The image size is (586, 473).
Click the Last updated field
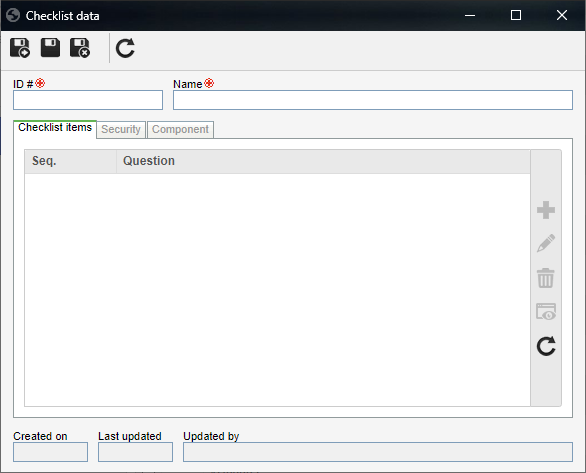[x=135, y=452]
